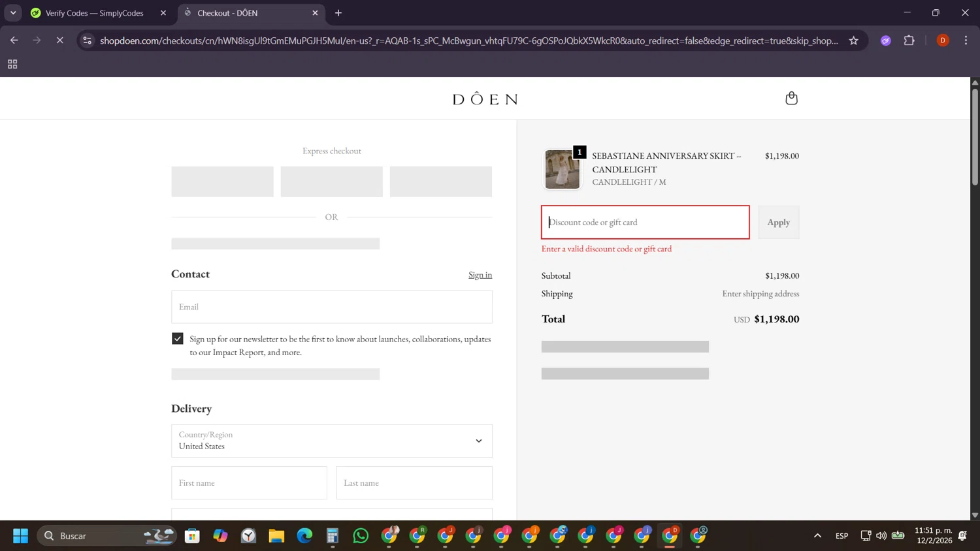Open the apps grid shortcut in bookmarks bar

12,64
